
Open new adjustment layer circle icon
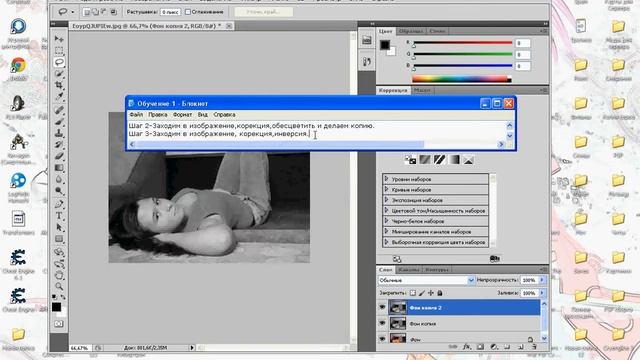pos(494,347)
